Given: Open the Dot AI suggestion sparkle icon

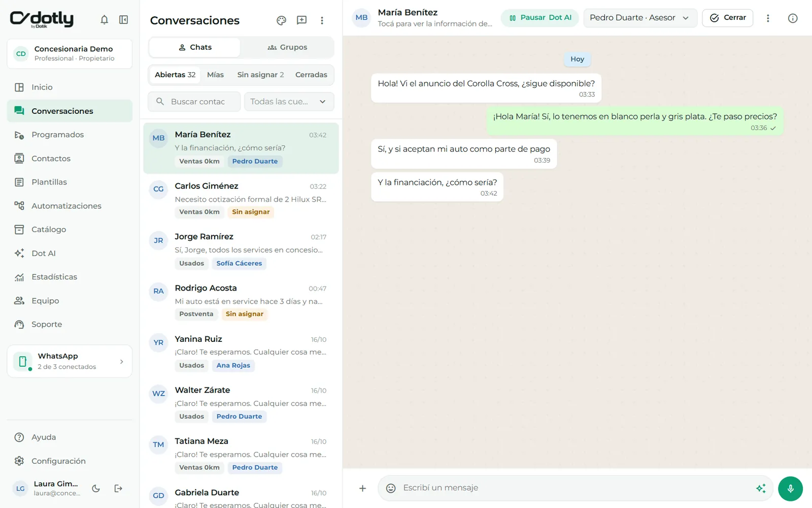Looking at the screenshot, I should click(761, 488).
